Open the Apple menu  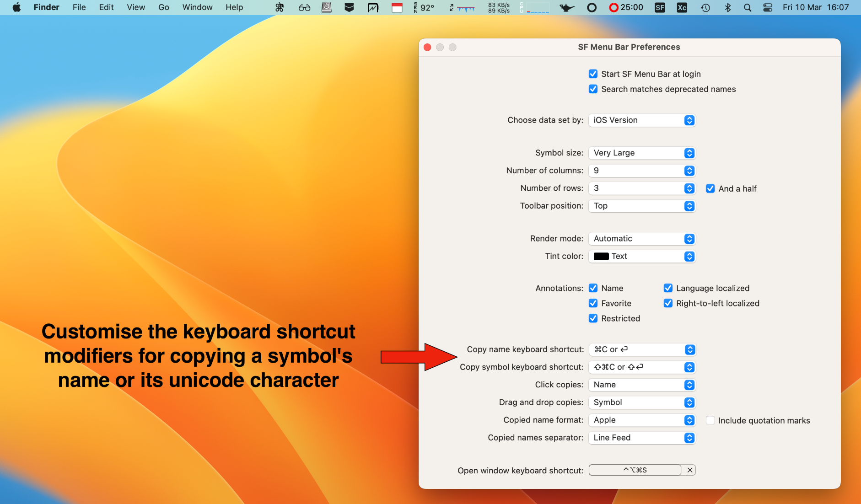[16, 7]
